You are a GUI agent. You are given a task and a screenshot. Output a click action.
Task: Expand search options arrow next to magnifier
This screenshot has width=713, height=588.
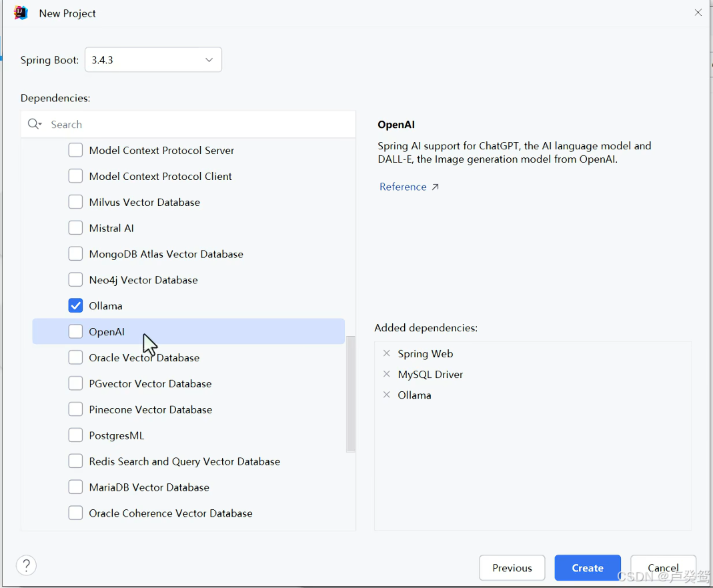click(x=41, y=124)
